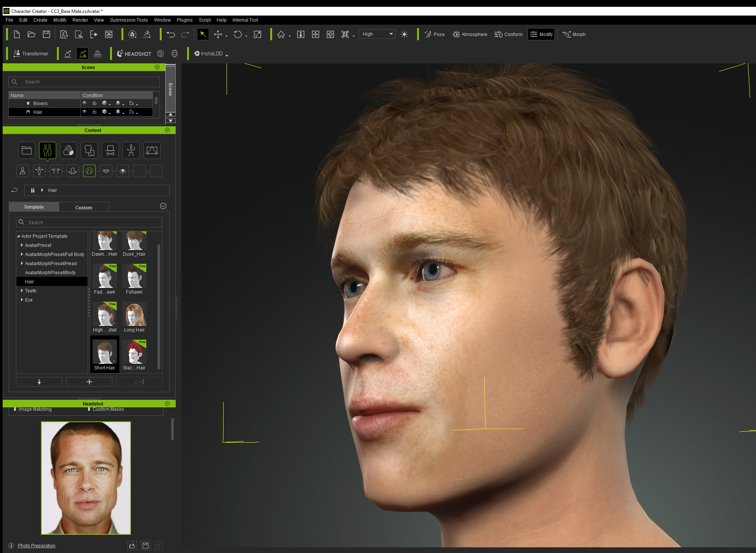Click the Morph button
Image resolution: width=756 pixels, height=553 pixels.
tap(574, 35)
